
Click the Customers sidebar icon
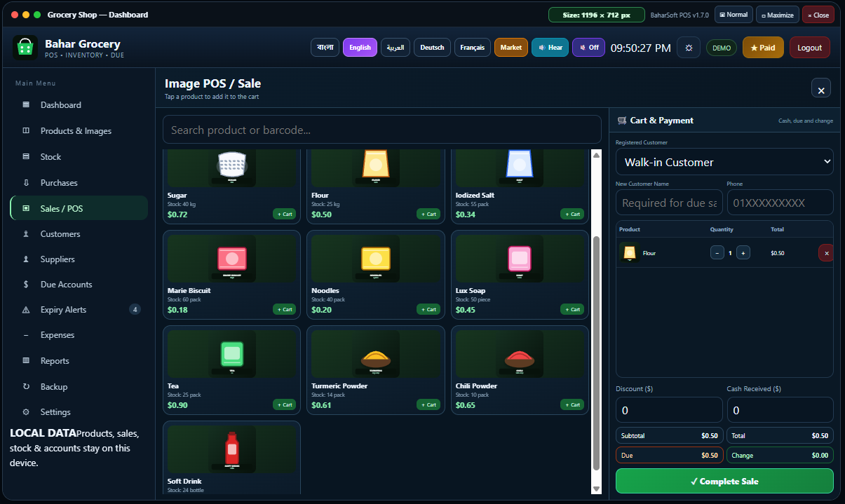26,234
